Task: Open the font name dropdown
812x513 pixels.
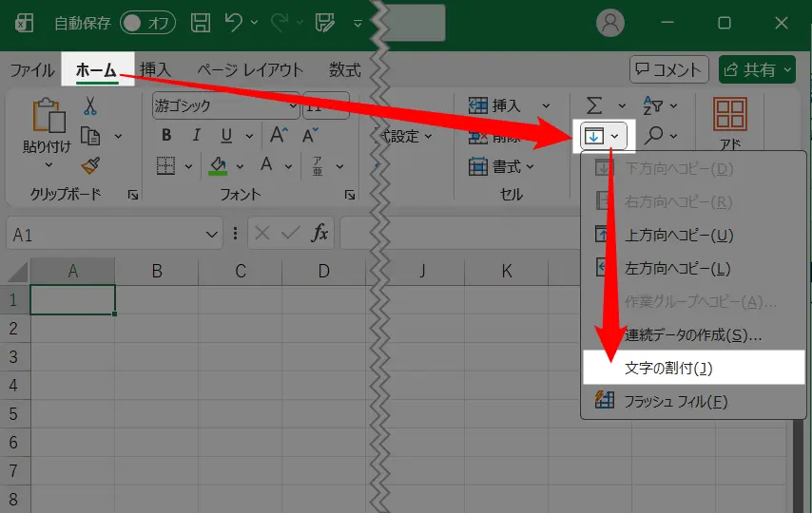Action: point(288,106)
